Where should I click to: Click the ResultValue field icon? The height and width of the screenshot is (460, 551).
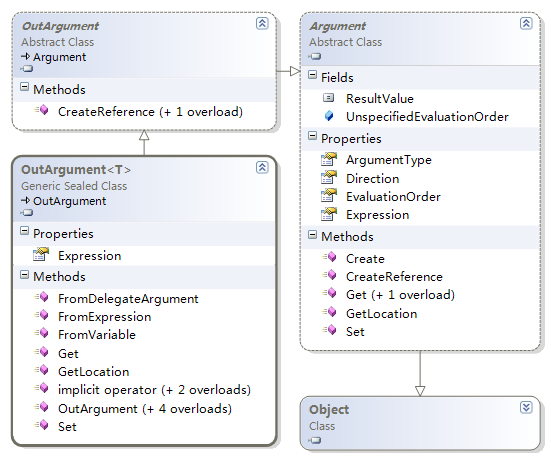click(x=328, y=98)
